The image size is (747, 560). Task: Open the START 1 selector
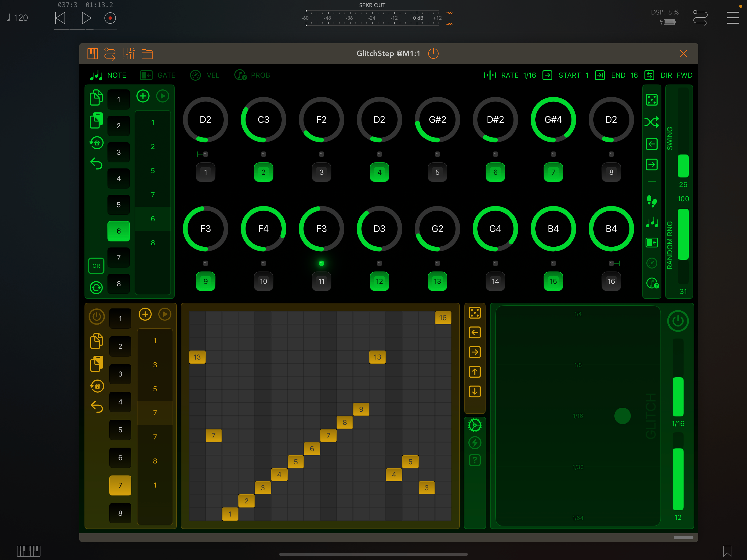pyautogui.click(x=566, y=75)
